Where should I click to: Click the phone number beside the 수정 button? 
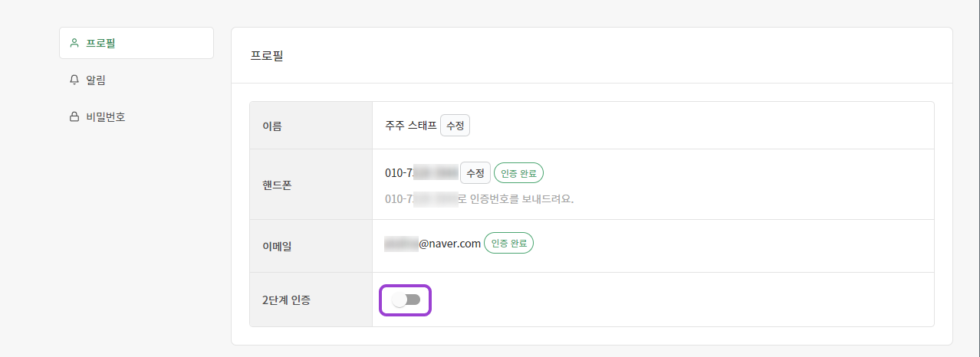tap(421, 173)
